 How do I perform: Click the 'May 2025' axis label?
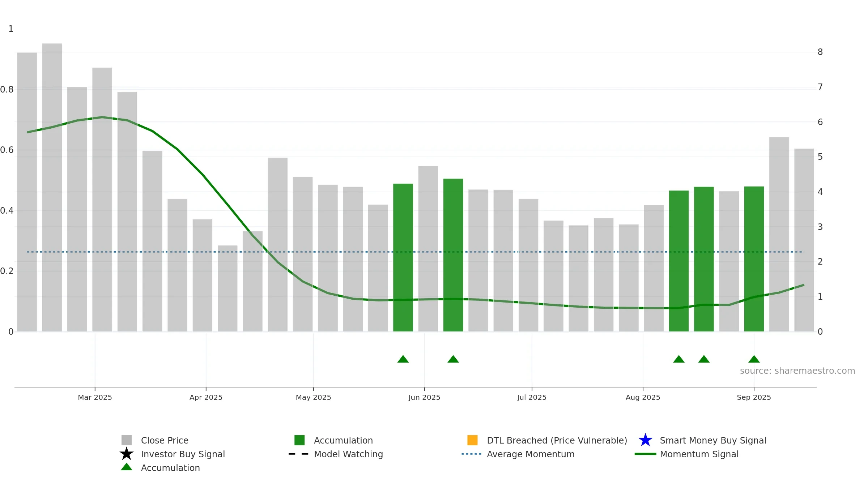coord(314,397)
